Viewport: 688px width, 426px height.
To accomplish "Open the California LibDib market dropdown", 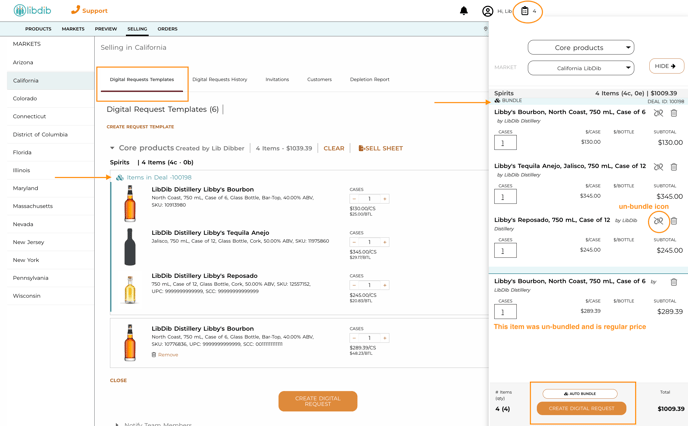I will [x=581, y=68].
